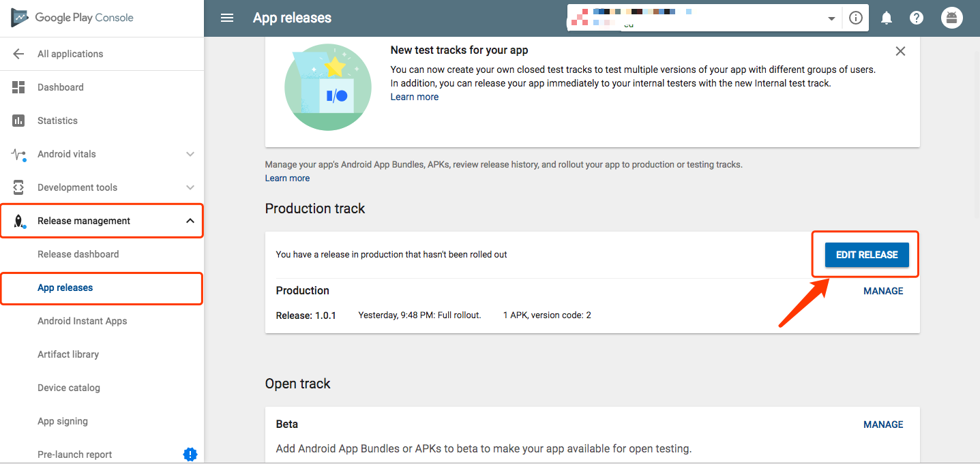Click MANAGE for Beta track
Viewport: 980px width, 464px height.
tap(883, 424)
